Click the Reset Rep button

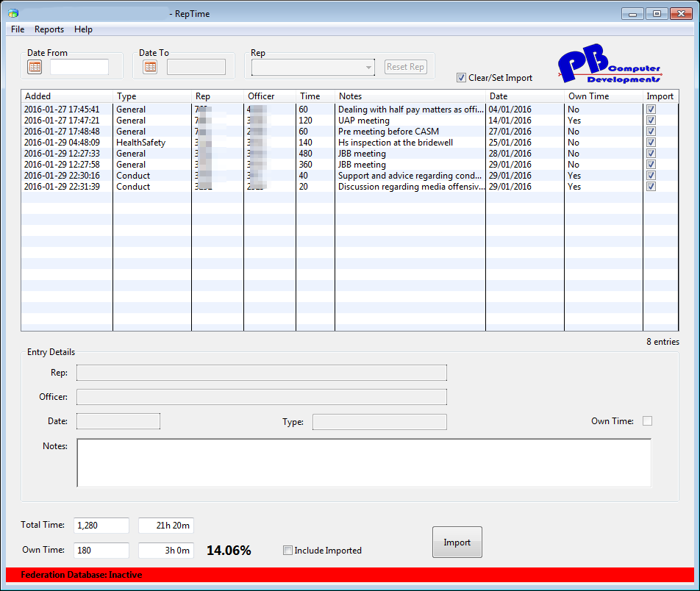pyautogui.click(x=405, y=67)
